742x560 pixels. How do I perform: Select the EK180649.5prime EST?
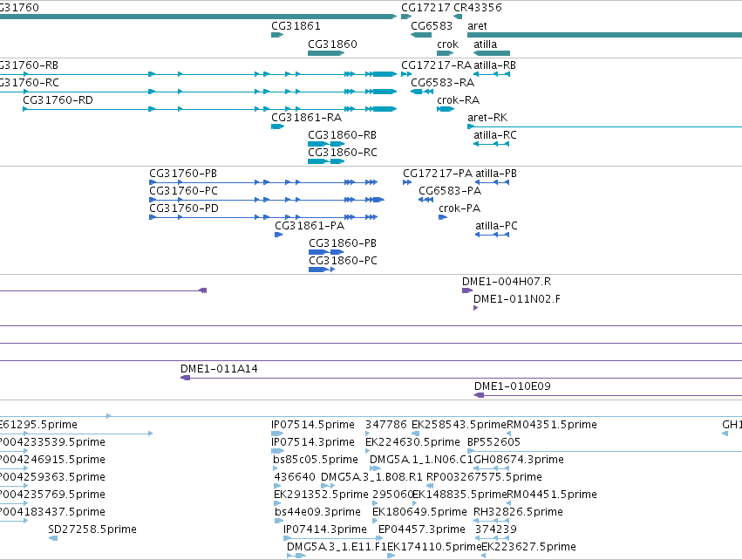tap(375, 521)
